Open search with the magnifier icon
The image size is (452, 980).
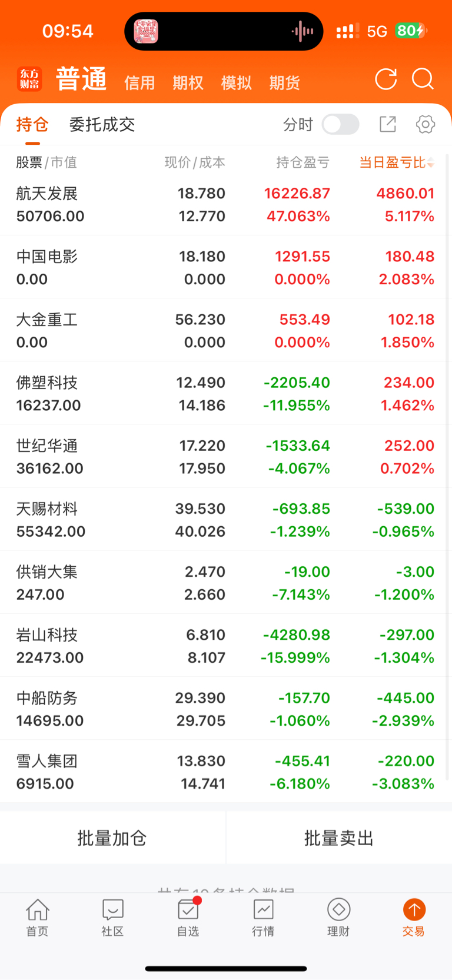pos(423,79)
